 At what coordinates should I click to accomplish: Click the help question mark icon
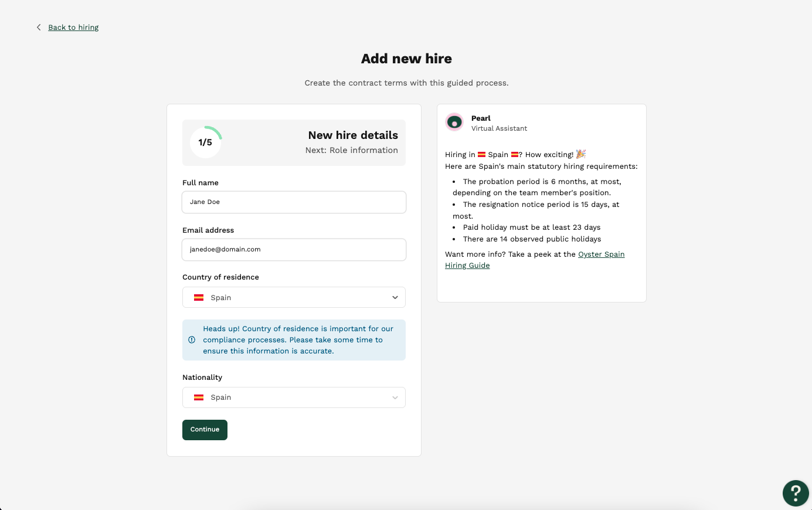click(796, 493)
